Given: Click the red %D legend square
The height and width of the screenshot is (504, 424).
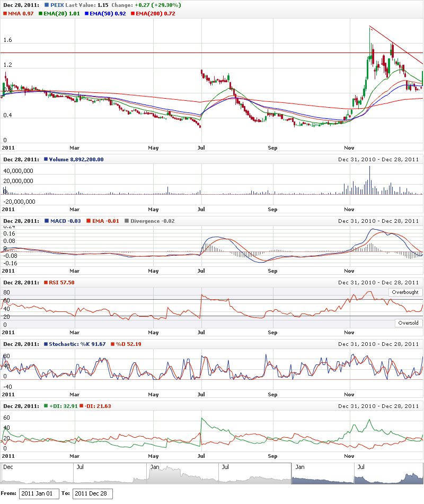Looking at the screenshot, I should pyautogui.click(x=113, y=344).
